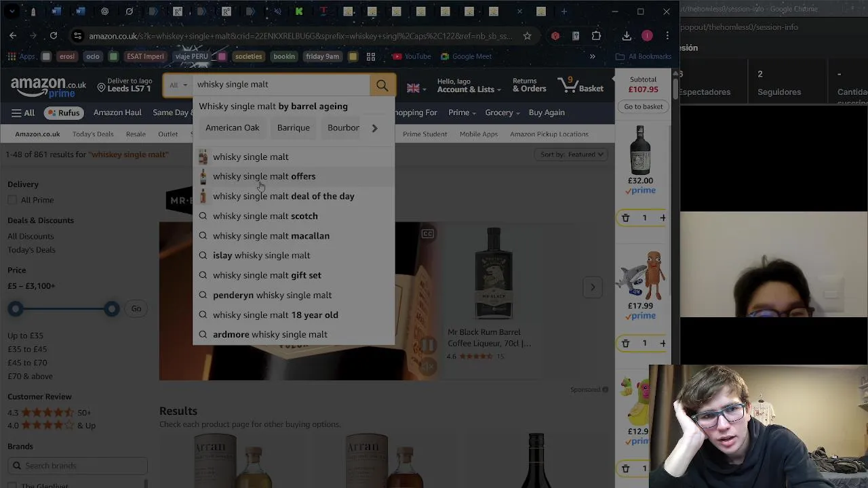The width and height of the screenshot is (868, 488).
Task: Open Mr Black Rum Barrel Coffee Liqueur thumbnail
Action: 494,274
